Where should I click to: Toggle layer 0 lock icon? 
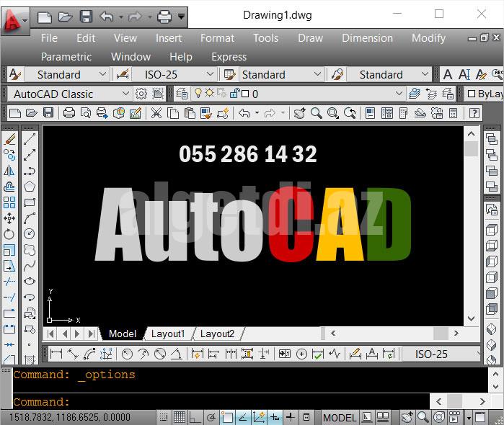(235, 93)
